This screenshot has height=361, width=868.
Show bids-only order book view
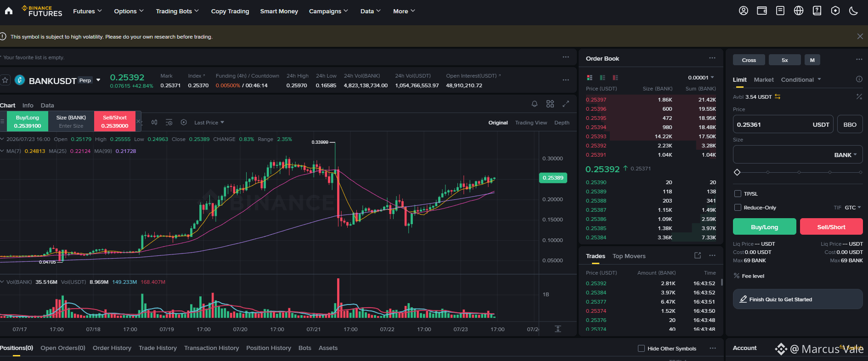pyautogui.click(x=603, y=78)
